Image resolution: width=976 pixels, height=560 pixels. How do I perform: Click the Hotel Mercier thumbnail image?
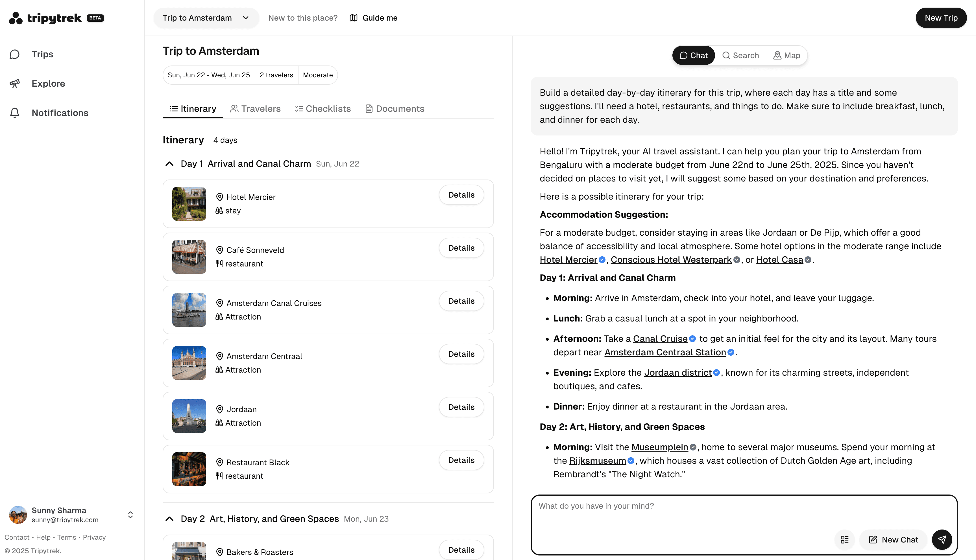click(189, 204)
